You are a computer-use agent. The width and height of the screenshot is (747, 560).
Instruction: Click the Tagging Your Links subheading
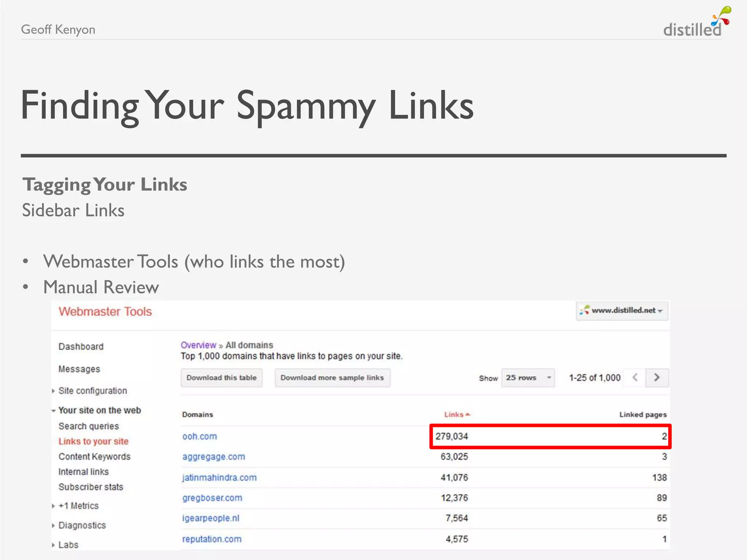tap(105, 185)
